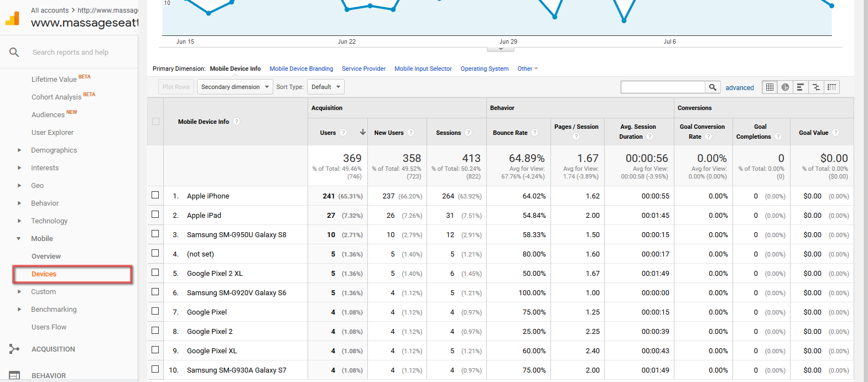The width and height of the screenshot is (868, 382).
Task: Select Service Provider dimension
Action: click(x=364, y=69)
